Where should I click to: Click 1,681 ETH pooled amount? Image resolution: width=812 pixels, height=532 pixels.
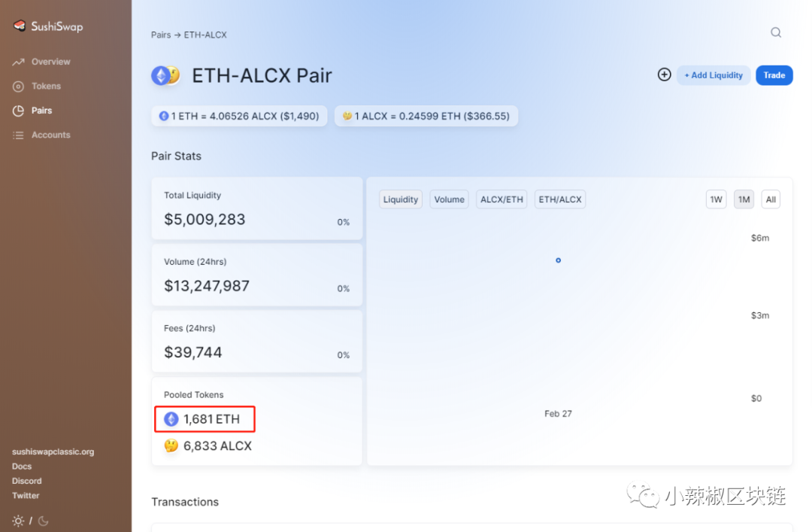[211, 419]
